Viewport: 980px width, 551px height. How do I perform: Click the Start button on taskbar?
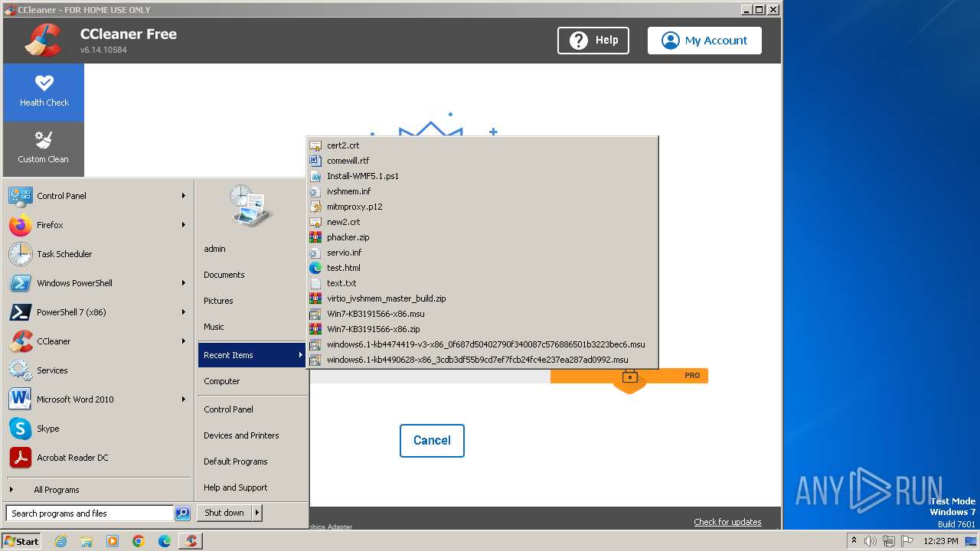(21, 541)
